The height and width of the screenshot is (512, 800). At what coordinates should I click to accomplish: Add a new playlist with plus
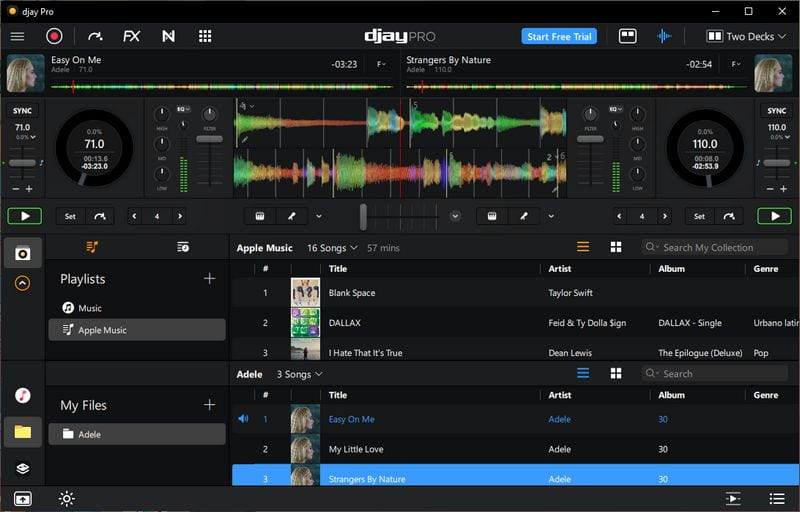(209, 278)
